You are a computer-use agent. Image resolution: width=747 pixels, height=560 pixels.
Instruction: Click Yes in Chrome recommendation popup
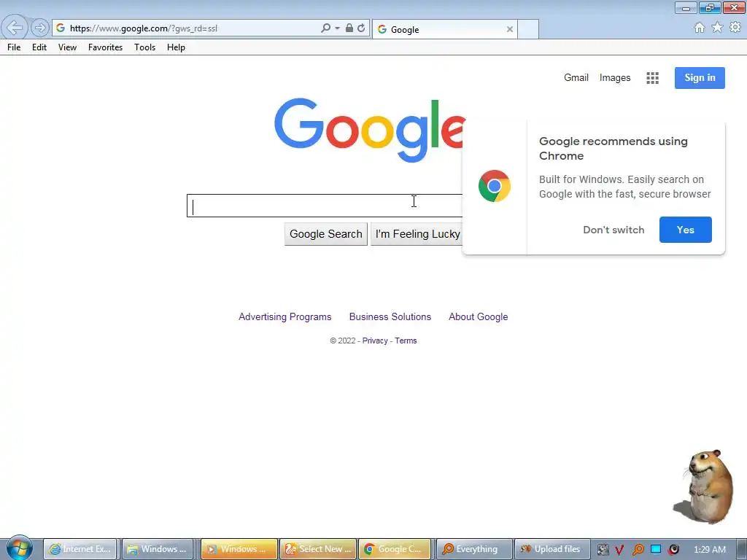[x=686, y=230]
